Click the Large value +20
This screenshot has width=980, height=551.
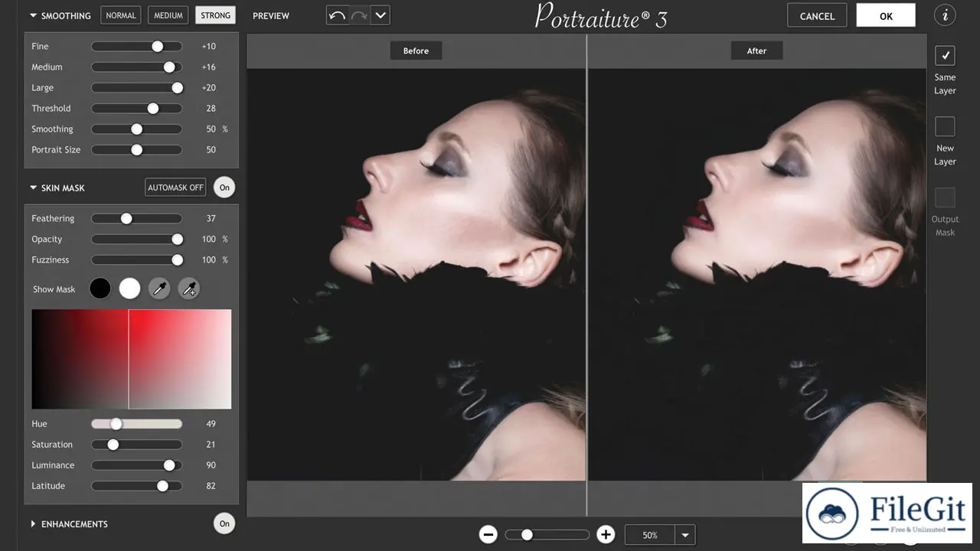pyautogui.click(x=209, y=88)
